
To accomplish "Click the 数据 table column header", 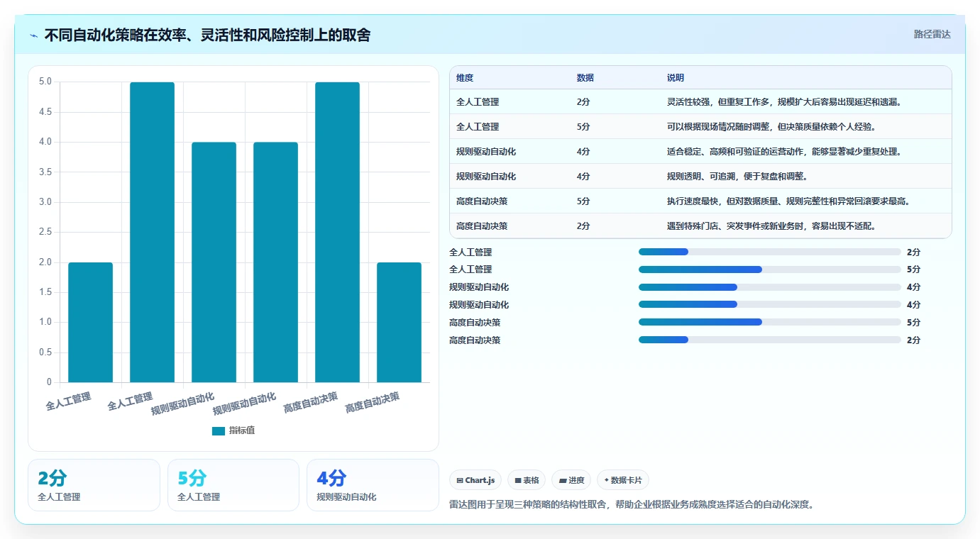I will pyautogui.click(x=585, y=78).
